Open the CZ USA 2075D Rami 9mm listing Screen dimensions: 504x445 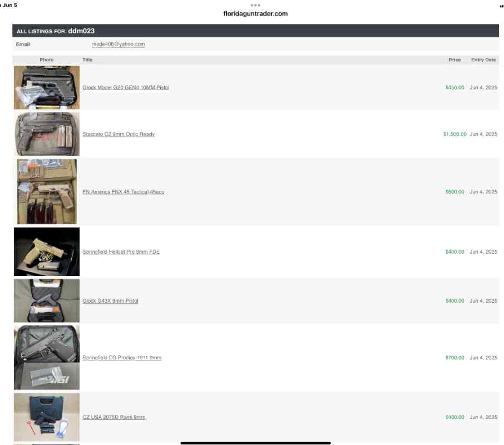pyautogui.click(x=114, y=417)
